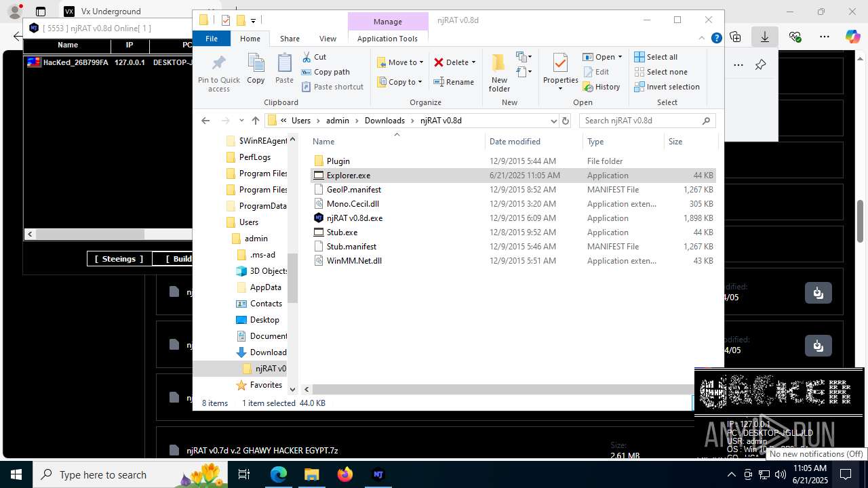This screenshot has width=868, height=488.
Task: Click Cut in the Clipboard group
Action: coord(314,57)
